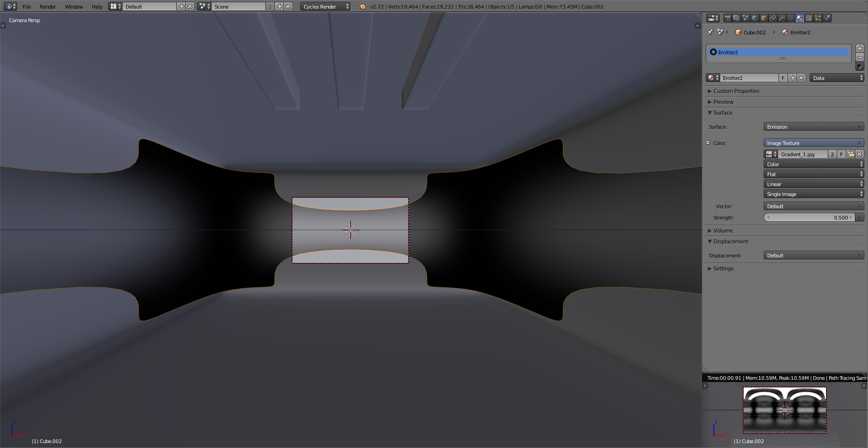Add a new material slot with plus
868x448 pixels.
(860, 48)
